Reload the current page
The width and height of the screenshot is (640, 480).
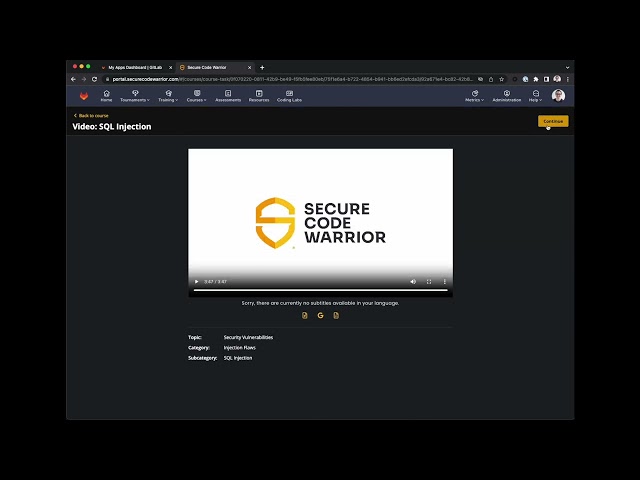click(94, 79)
